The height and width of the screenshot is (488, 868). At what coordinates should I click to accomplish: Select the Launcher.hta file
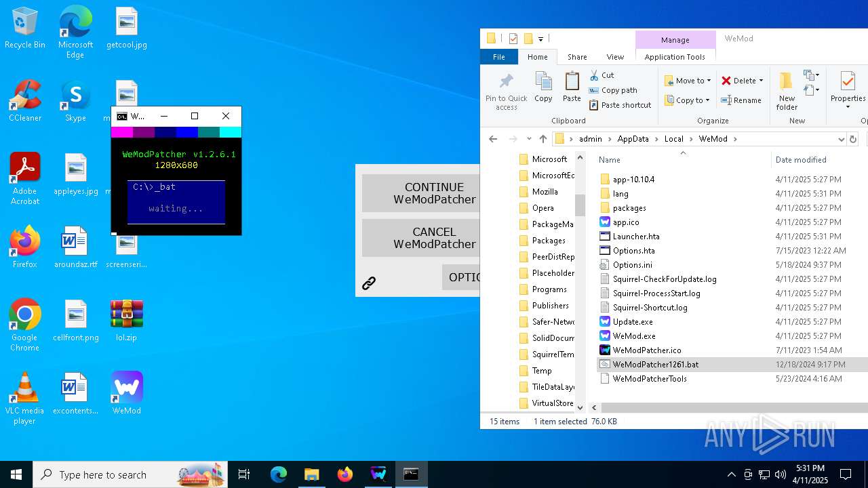click(x=636, y=237)
